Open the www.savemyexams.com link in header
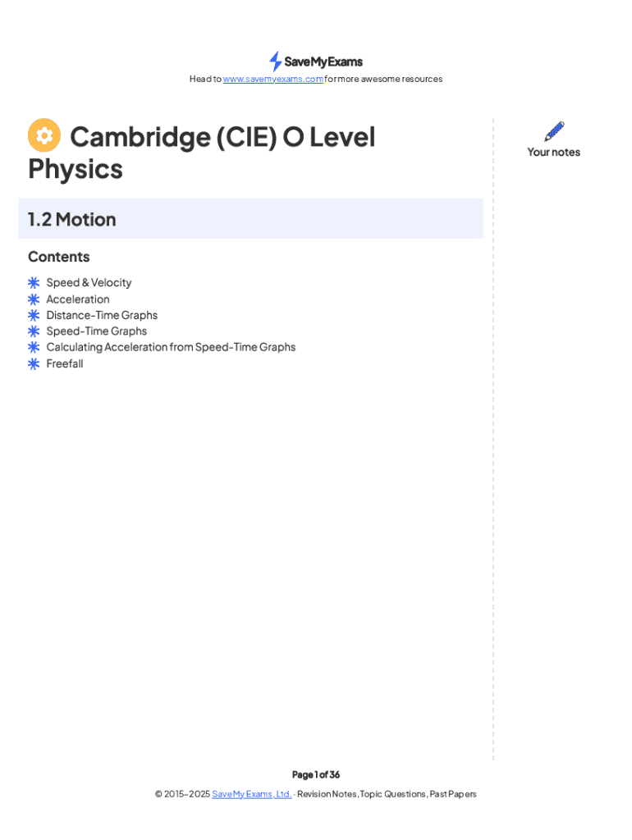 (x=272, y=80)
